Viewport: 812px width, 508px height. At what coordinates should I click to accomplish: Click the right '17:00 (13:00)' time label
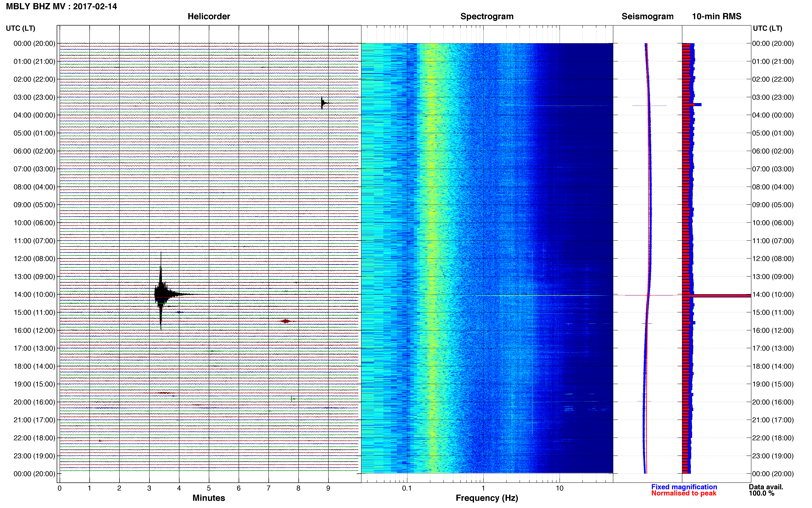(x=773, y=348)
